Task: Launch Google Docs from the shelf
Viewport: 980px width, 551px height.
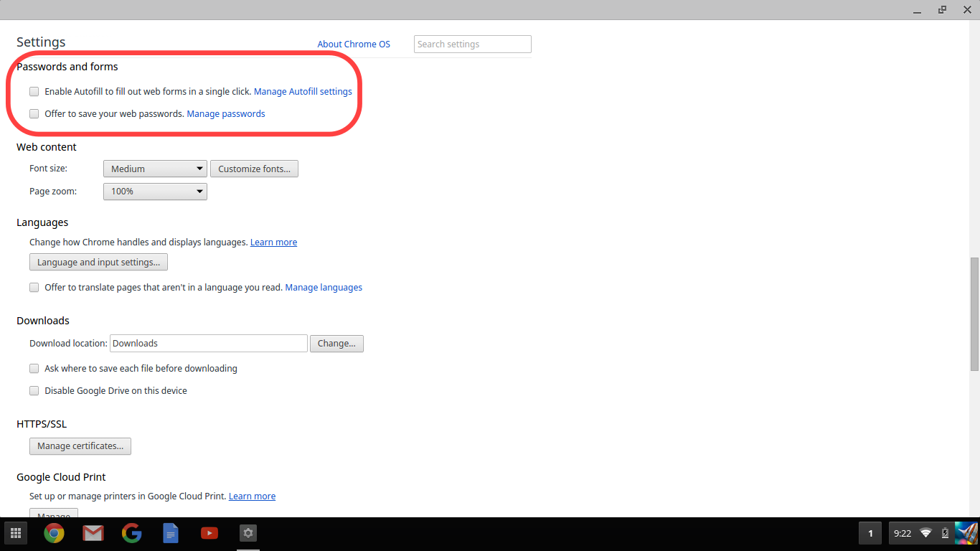Action: [170, 533]
